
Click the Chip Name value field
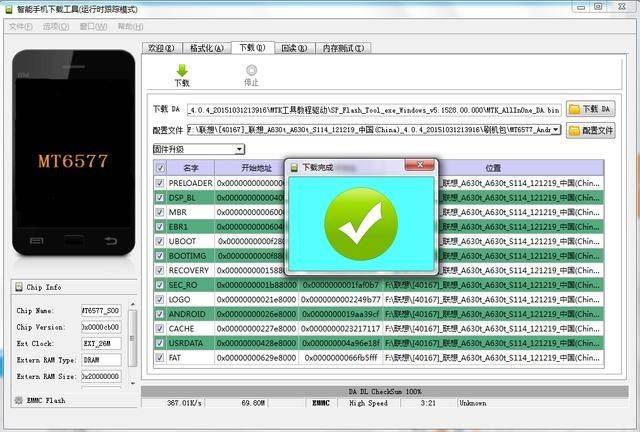(x=101, y=310)
